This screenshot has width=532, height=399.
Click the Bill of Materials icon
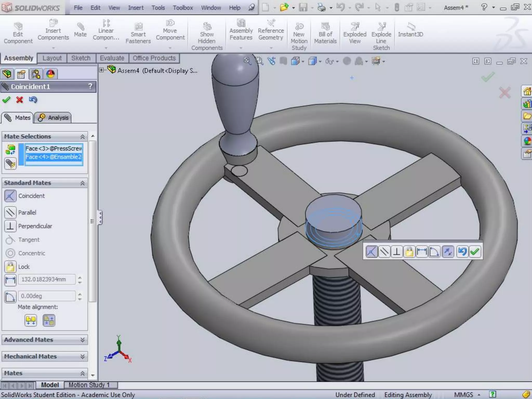(x=325, y=34)
